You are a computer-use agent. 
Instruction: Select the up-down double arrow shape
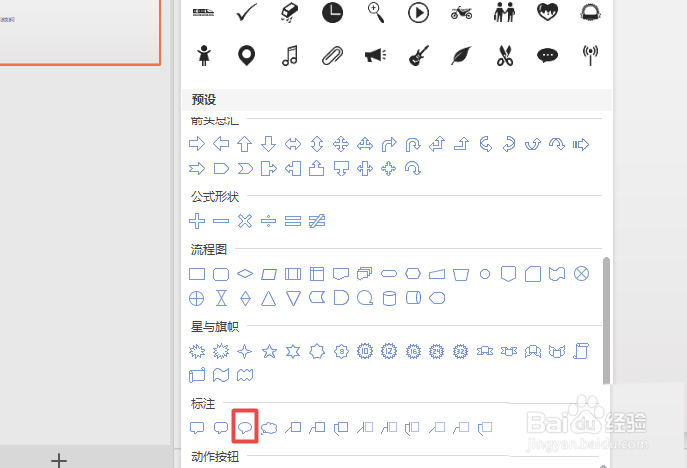(317, 144)
